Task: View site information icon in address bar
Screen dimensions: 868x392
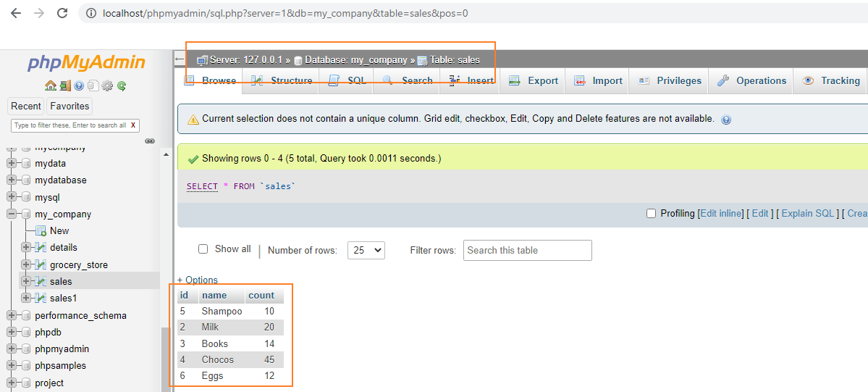Action: point(91,13)
